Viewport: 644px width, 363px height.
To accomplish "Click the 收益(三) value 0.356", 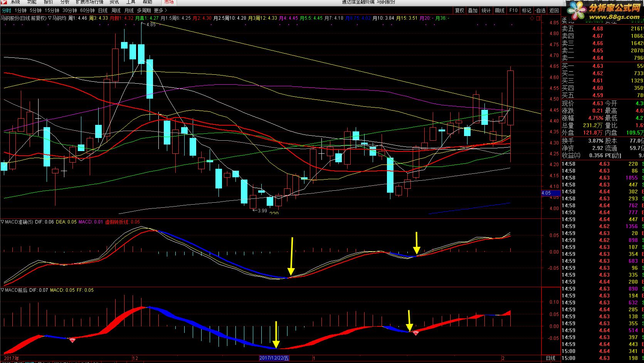I will click(596, 155).
